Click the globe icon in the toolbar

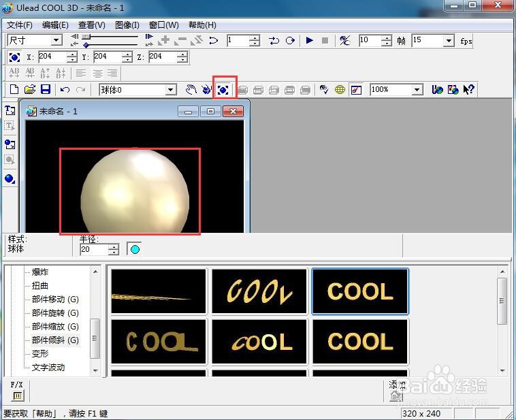(340, 90)
